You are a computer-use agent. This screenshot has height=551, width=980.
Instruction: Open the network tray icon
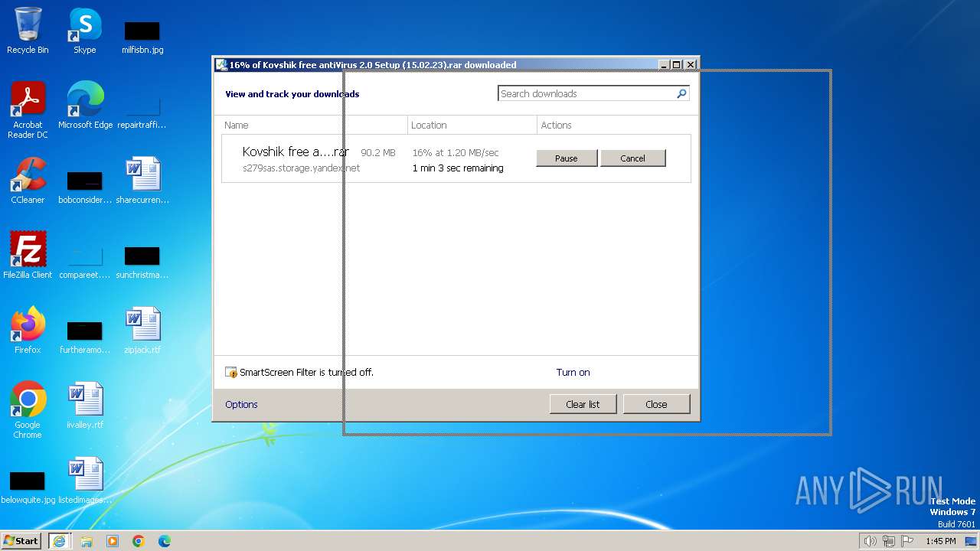[889, 541]
